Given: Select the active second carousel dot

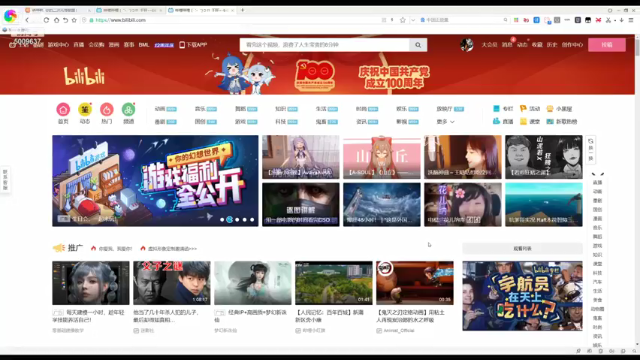Looking at the screenshot, I should [229, 220].
